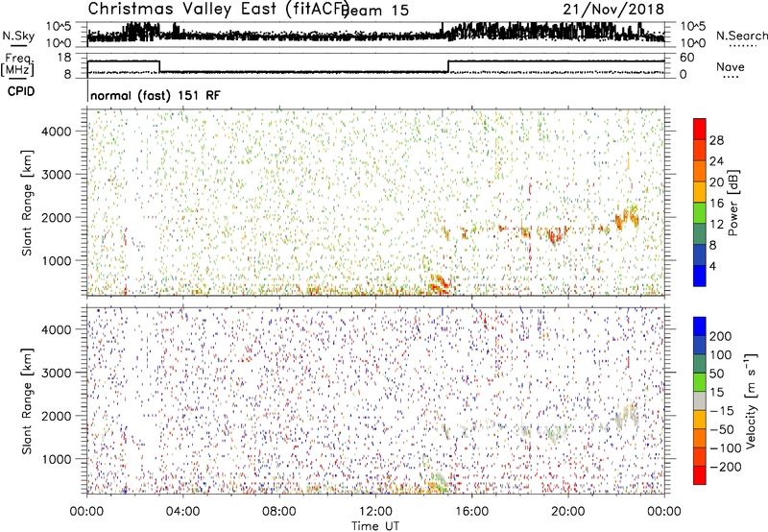The image size is (768, 532).
Task: Click the '12:00' time axis tick label
Action: pyautogui.click(x=375, y=512)
